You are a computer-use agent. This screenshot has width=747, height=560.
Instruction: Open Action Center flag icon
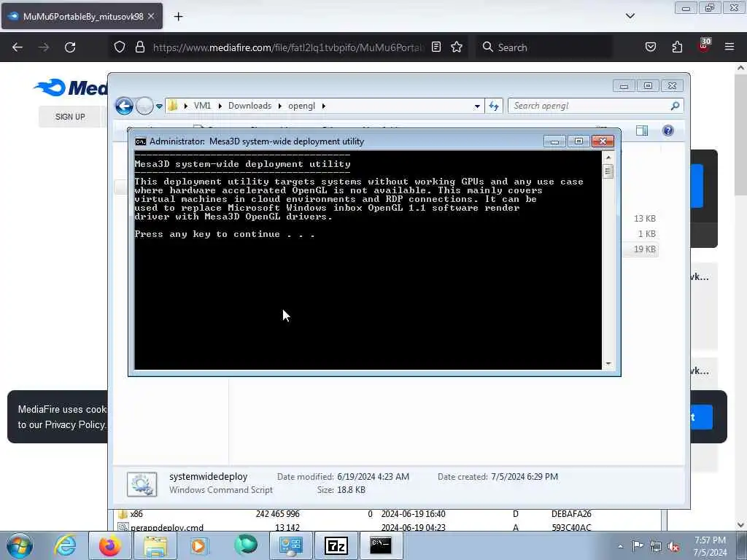click(x=637, y=546)
